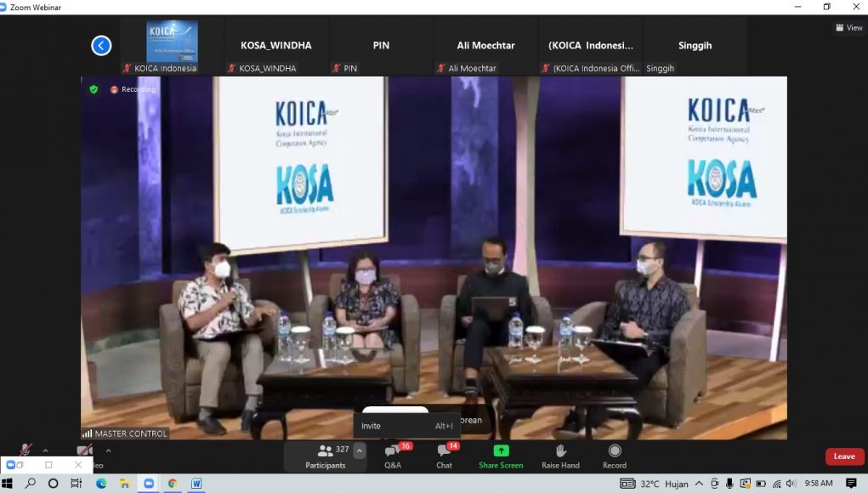Expand the Participants options arrow
The width and height of the screenshot is (868, 493).
(360, 451)
